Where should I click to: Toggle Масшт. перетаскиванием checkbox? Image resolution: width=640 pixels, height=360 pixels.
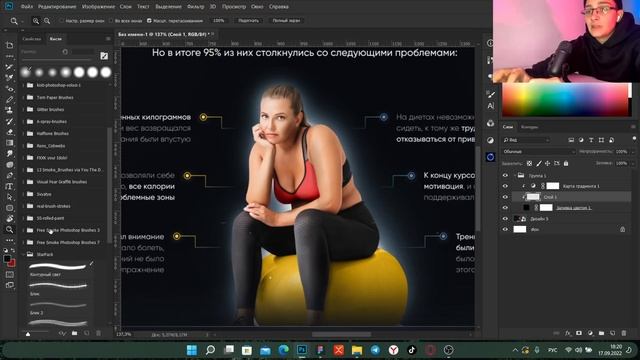pos(149,20)
